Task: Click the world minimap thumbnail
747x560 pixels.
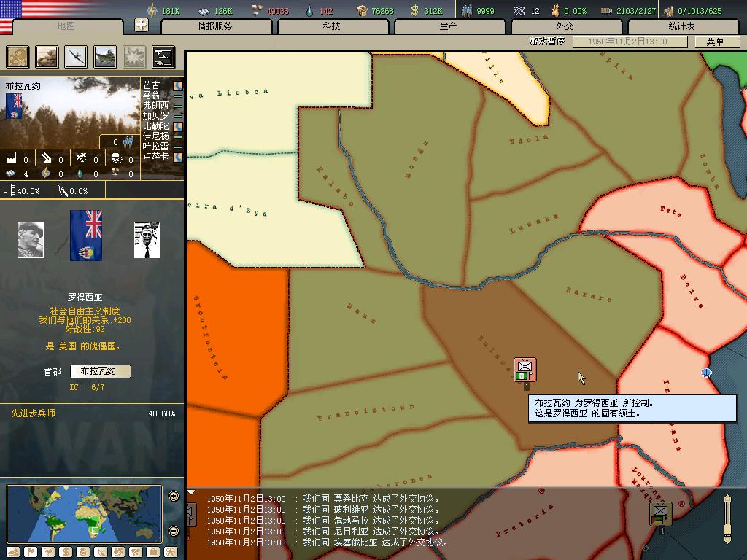Action: point(84,513)
